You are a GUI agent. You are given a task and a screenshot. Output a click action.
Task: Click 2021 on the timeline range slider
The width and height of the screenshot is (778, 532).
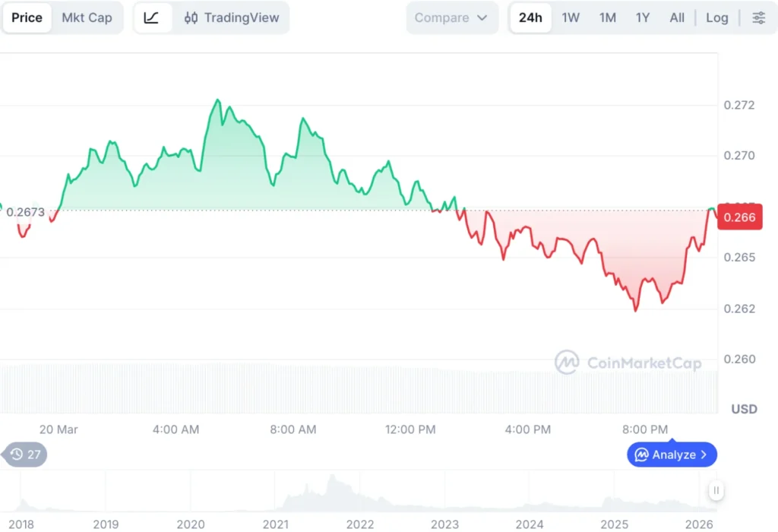[275, 524]
